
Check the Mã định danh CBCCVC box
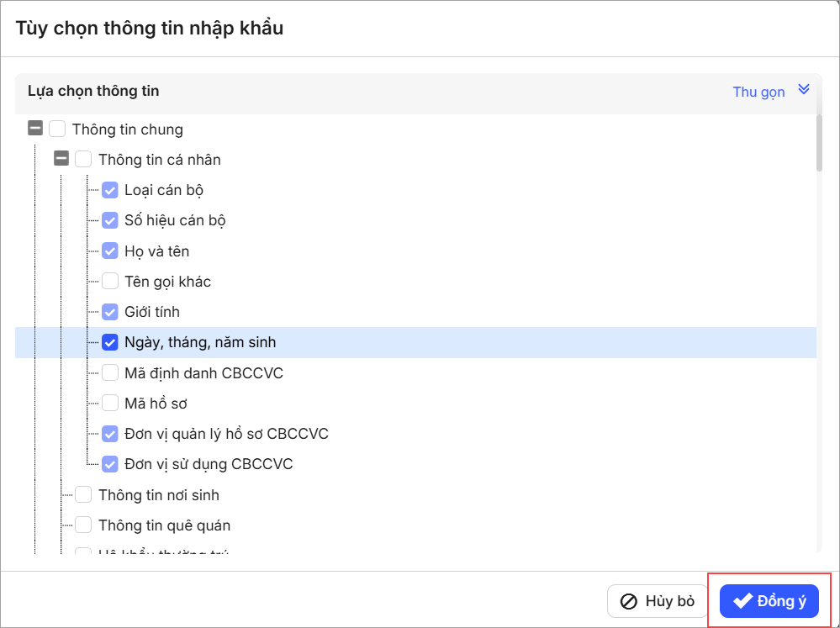[110, 372]
